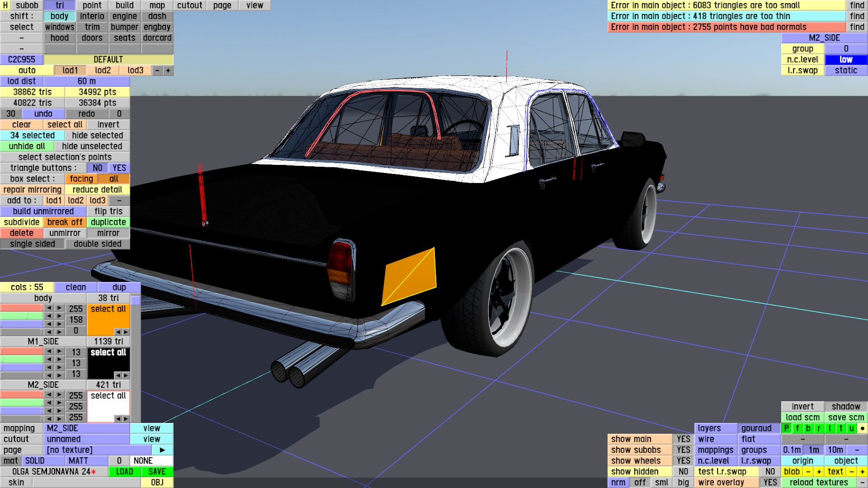The image size is (868, 488).
Task: Click the 'H' button at top-left
Action: coord(5,5)
